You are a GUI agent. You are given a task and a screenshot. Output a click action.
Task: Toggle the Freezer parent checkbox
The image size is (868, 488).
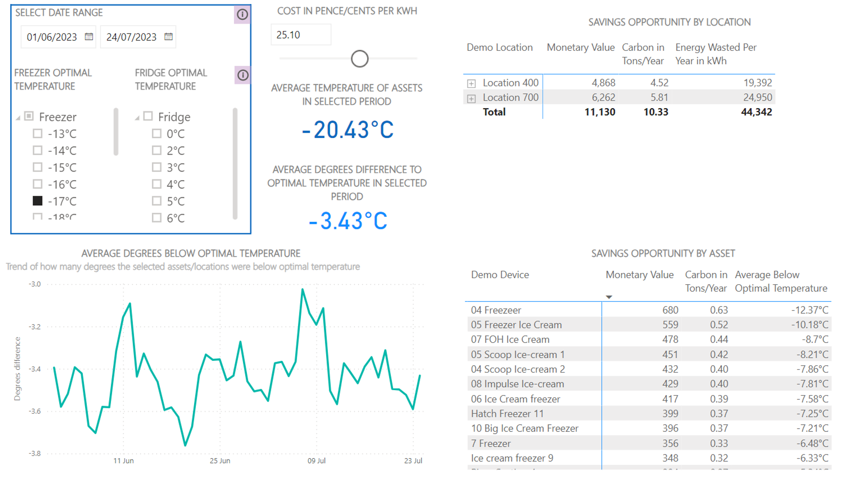pyautogui.click(x=28, y=116)
